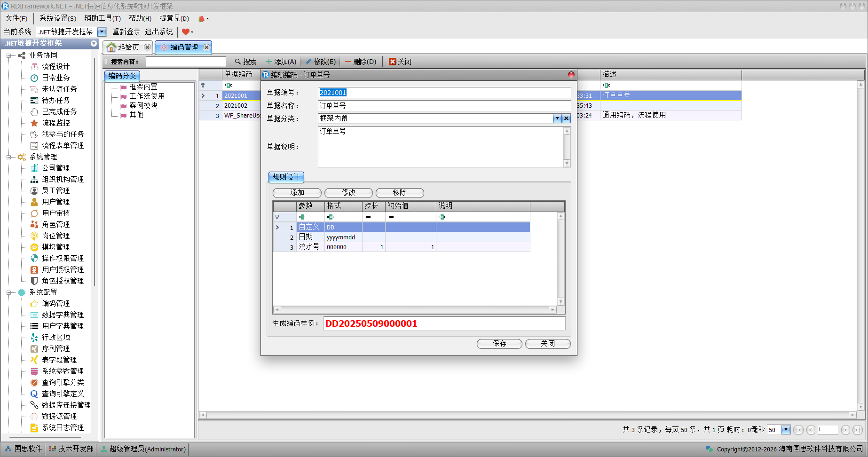Viewport: 868px width, 457px height.
Task: Click the red heart favorites icon
Action: click(x=186, y=32)
